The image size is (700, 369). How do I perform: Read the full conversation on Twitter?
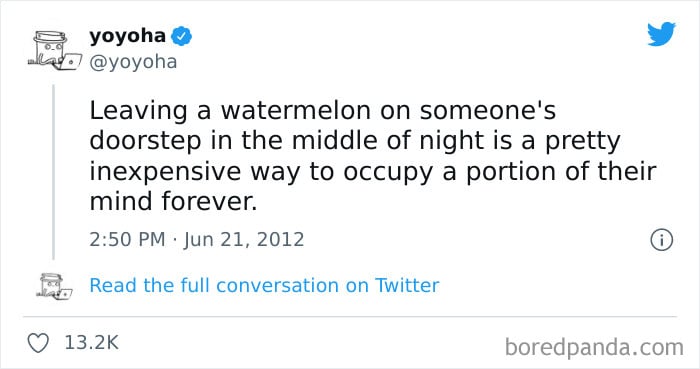264,286
